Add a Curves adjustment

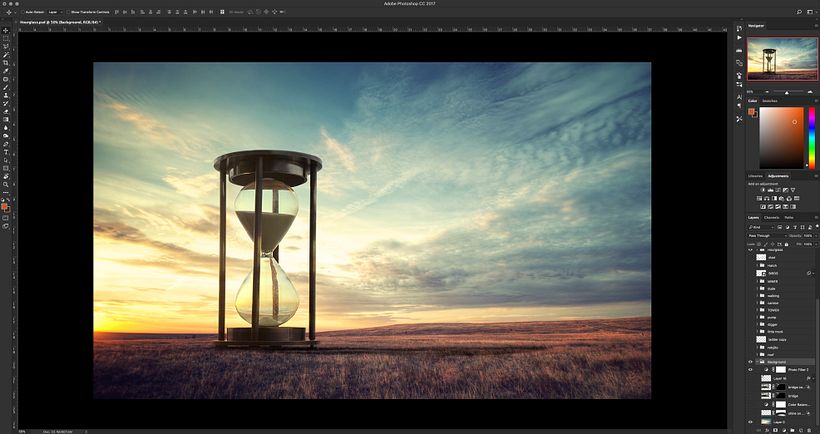point(778,190)
